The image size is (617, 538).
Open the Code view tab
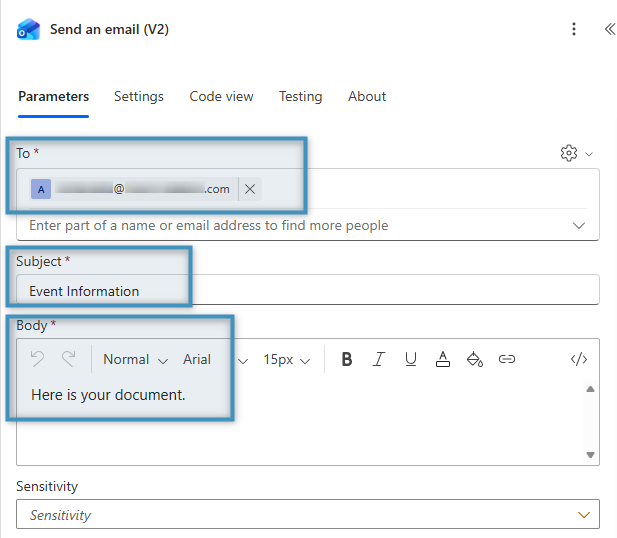pos(221,96)
